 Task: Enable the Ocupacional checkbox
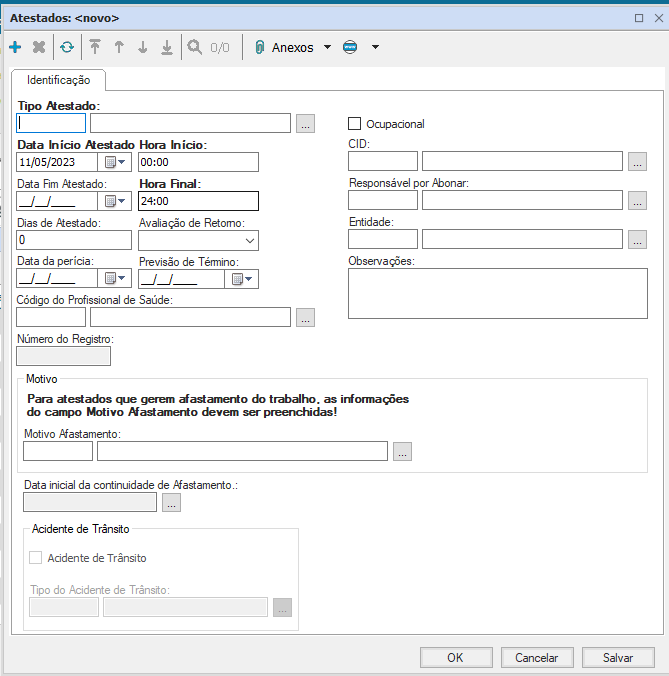354,124
